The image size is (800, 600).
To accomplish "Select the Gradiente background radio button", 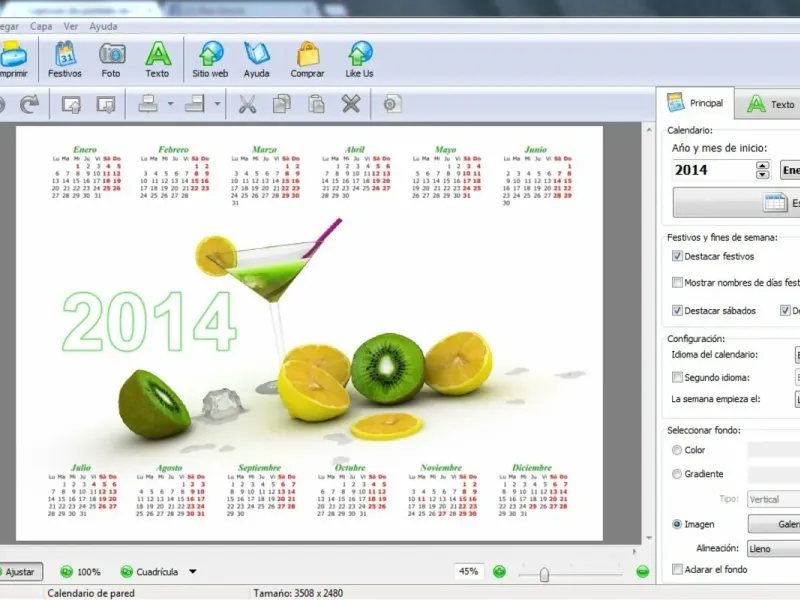I will [x=677, y=474].
